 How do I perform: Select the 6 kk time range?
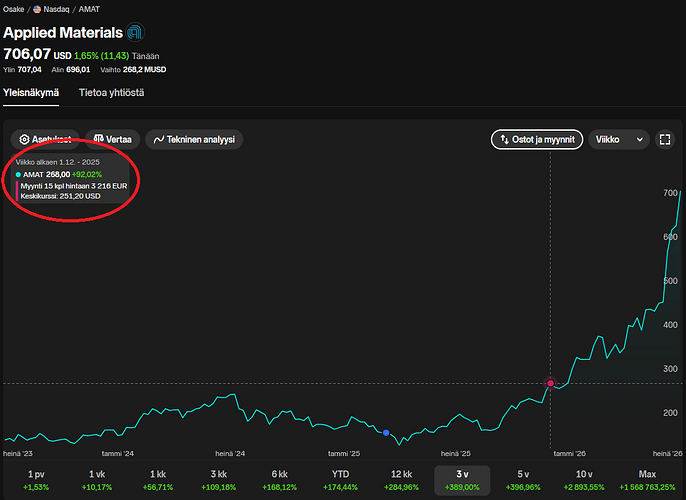(280, 480)
